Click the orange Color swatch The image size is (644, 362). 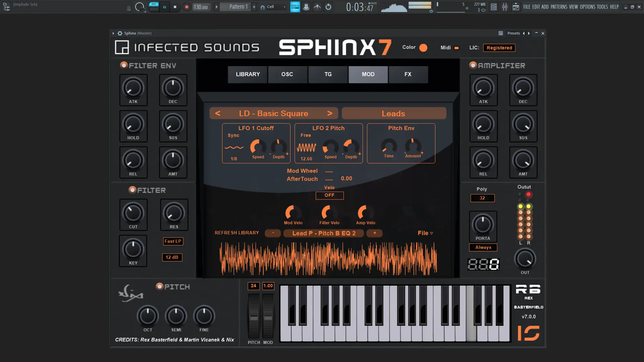click(423, 48)
